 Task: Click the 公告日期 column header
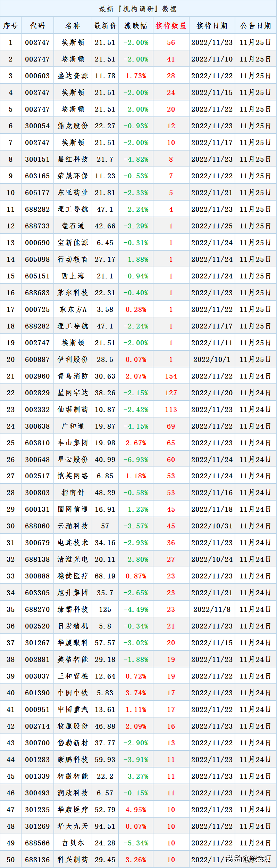point(255,25)
